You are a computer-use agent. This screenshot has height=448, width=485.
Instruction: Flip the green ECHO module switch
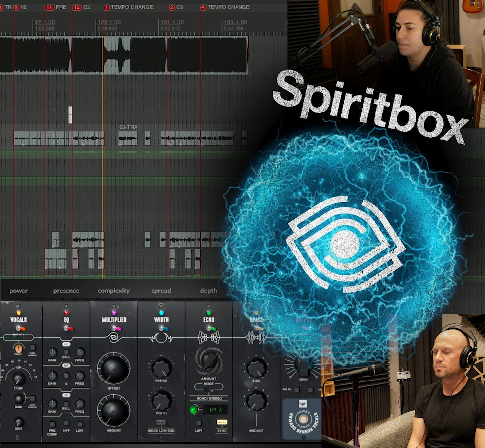point(211,328)
